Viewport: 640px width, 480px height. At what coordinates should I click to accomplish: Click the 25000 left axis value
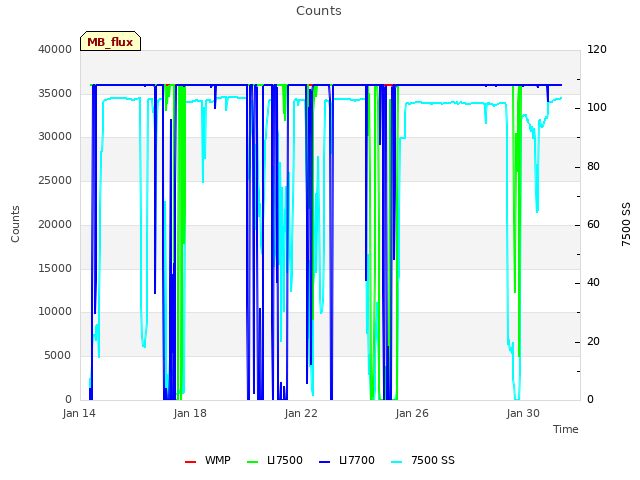click(55, 180)
